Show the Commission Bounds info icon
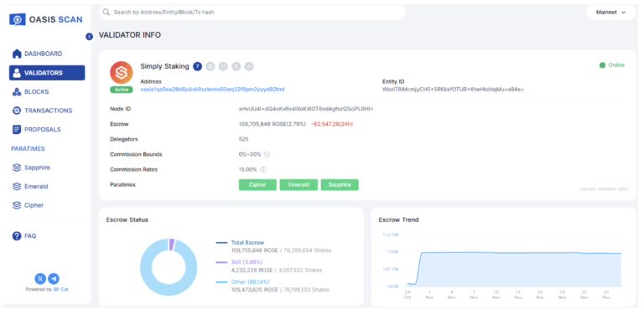This screenshot has width=644, height=315. 267,155
